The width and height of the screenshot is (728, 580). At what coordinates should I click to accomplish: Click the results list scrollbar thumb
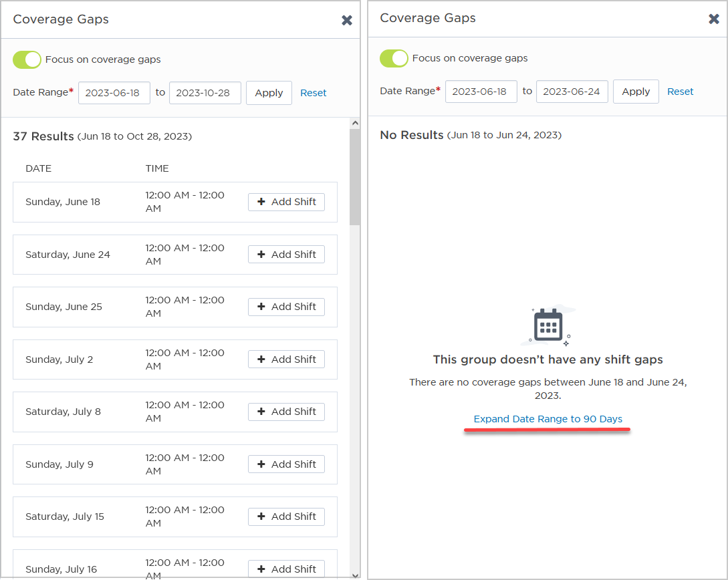pyautogui.click(x=355, y=177)
